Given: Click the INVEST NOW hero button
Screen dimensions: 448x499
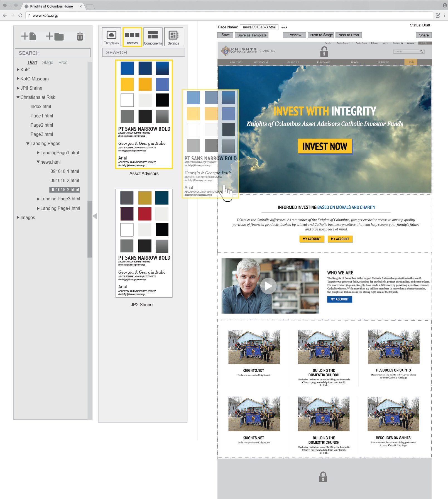Looking at the screenshot, I should [325, 146].
